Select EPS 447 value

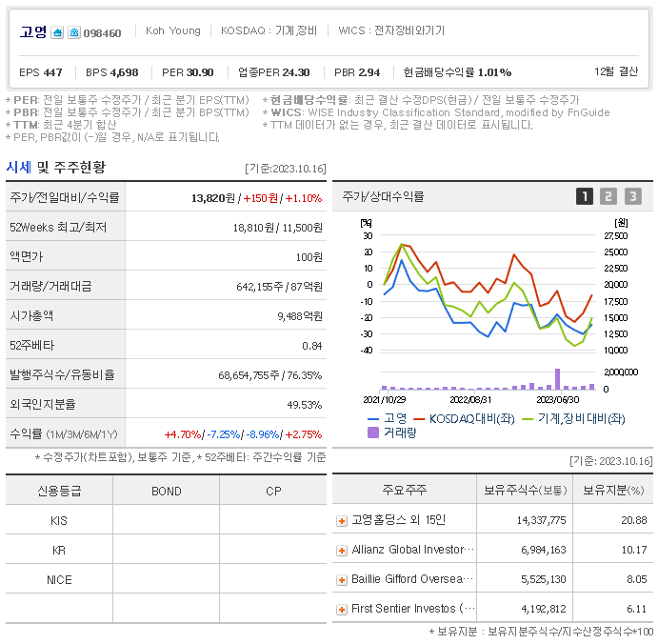coord(41,72)
